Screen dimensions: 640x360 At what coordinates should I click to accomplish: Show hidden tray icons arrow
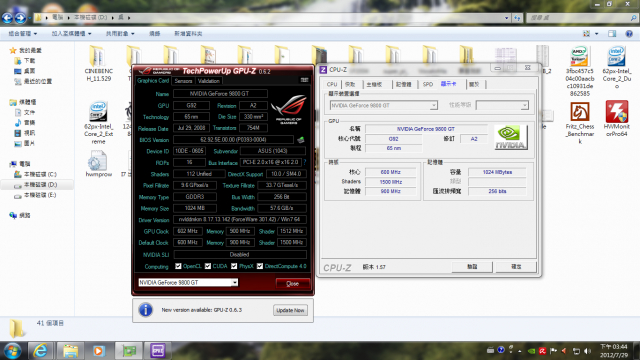[x=520, y=351]
